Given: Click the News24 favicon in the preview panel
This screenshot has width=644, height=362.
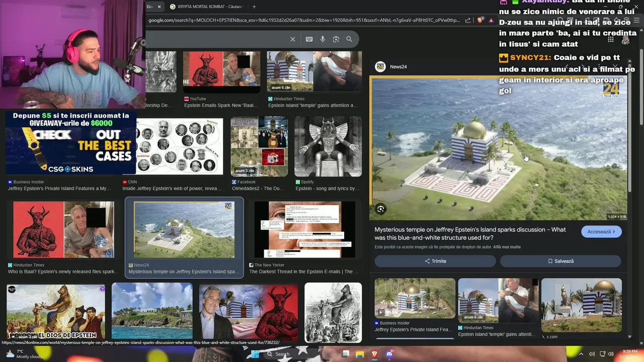Looking at the screenshot, I should click(380, 67).
